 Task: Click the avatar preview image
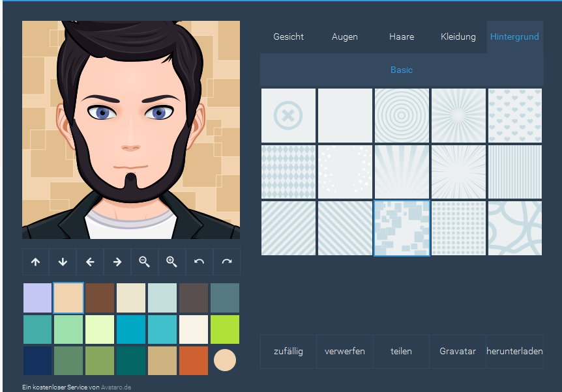pos(131,130)
